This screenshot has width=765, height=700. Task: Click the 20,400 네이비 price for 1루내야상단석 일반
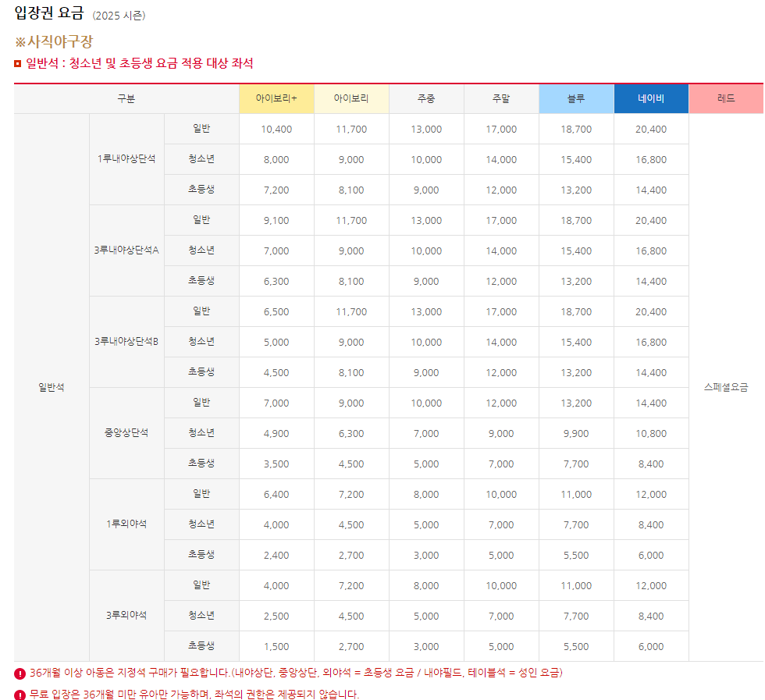[x=651, y=130]
